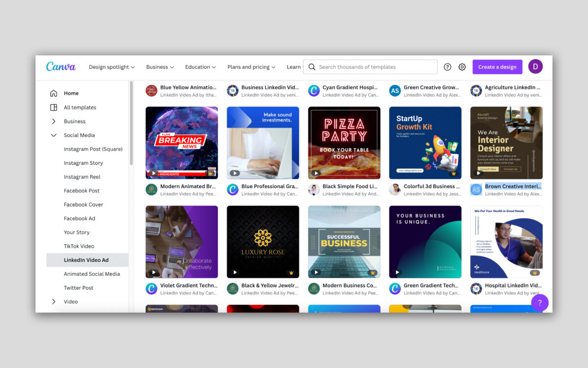The image size is (588, 368).
Task: Click the Canva logo
Action: point(61,66)
